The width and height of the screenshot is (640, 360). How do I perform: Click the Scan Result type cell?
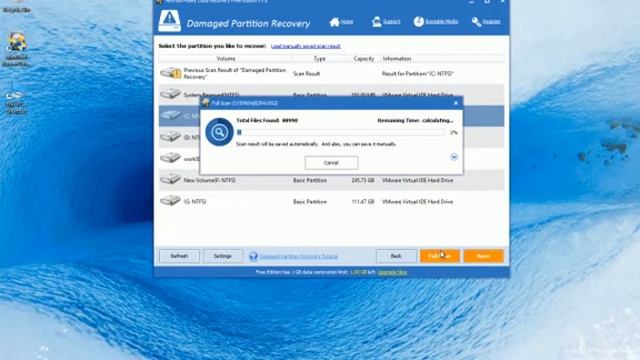[x=307, y=74]
